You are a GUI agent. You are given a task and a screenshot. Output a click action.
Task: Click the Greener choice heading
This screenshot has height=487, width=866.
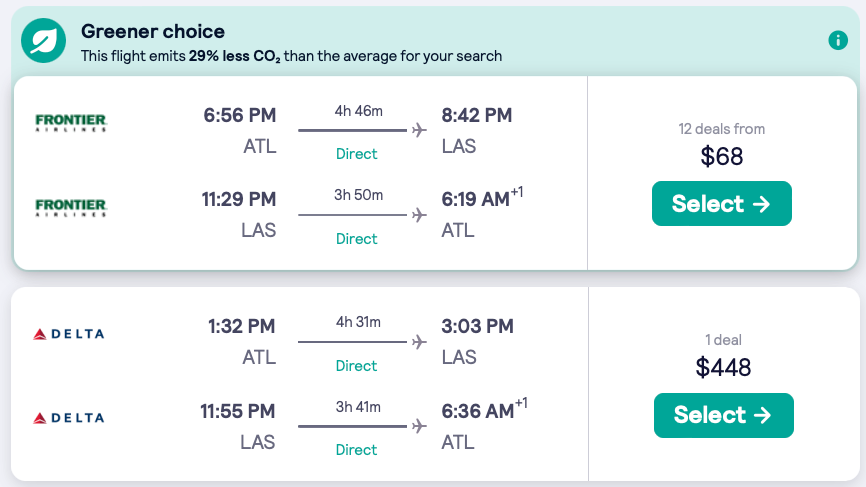tap(153, 32)
